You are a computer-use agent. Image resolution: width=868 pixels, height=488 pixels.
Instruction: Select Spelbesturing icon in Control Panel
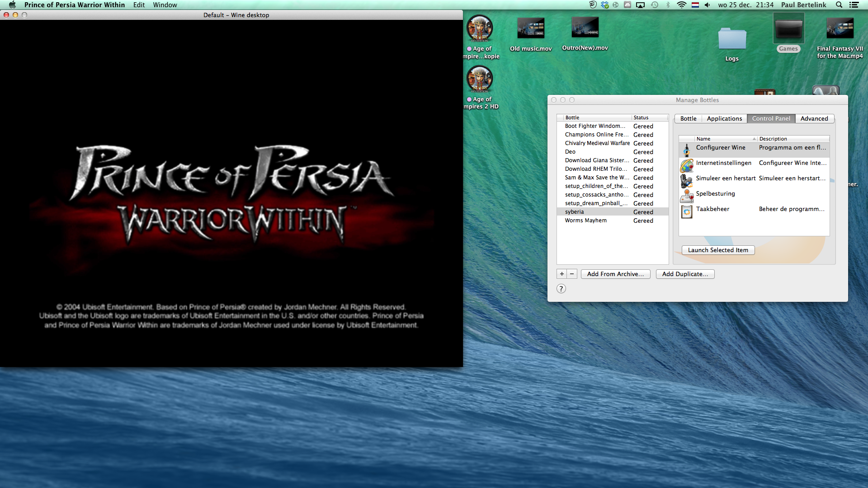[x=687, y=193]
